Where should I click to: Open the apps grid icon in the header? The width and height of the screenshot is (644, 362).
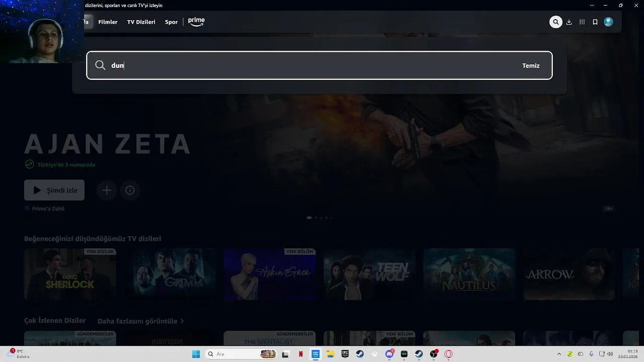pos(582,22)
